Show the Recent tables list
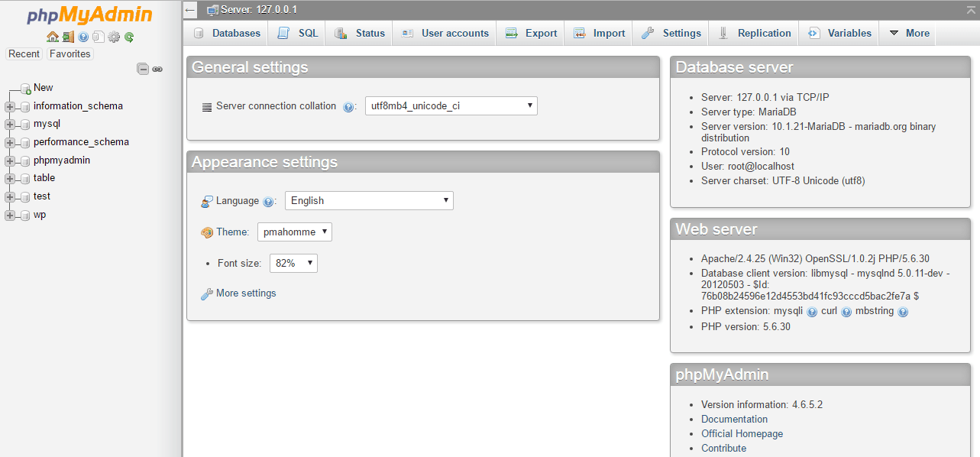The height and width of the screenshot is (457, 980). pyautogui.click(x=24, y=53)
